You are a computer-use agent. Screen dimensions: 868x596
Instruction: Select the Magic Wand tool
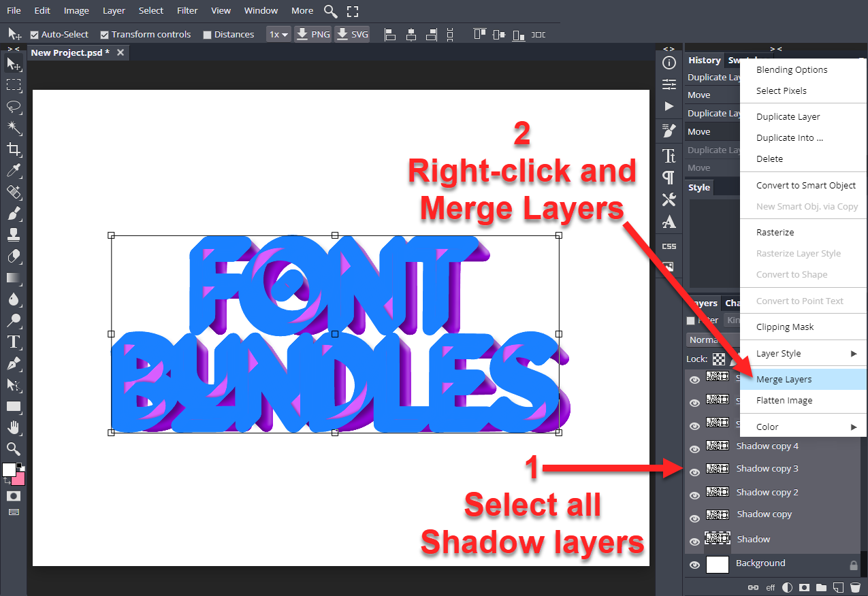pyautogui.click(x=14, y=128)
